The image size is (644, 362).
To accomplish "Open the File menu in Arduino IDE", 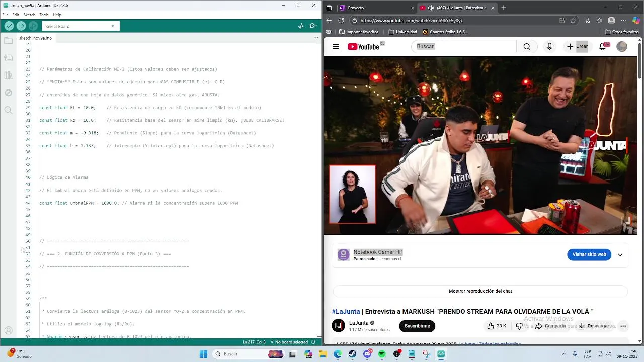I will point(5,15).
